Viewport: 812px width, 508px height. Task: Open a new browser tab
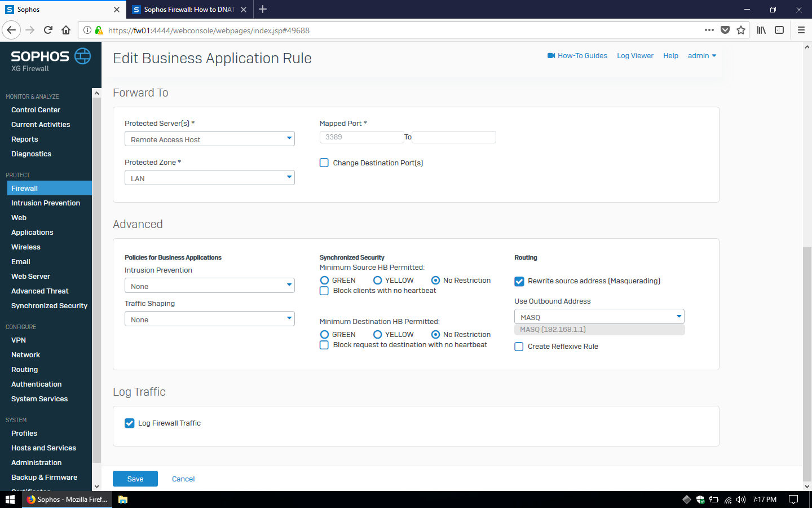pos(263,10)
